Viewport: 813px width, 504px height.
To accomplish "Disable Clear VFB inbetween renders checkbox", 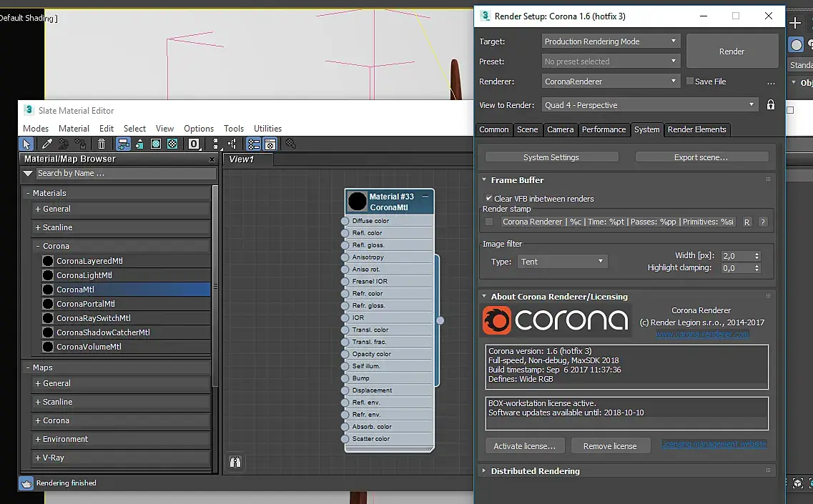I will click(489, 199).
